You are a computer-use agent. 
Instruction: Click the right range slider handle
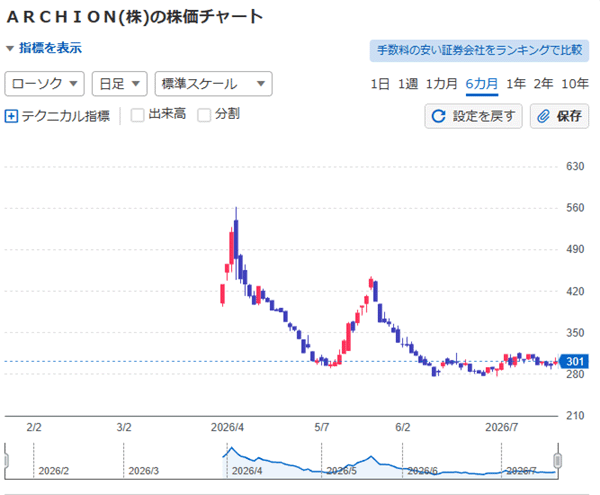[558, 461]
